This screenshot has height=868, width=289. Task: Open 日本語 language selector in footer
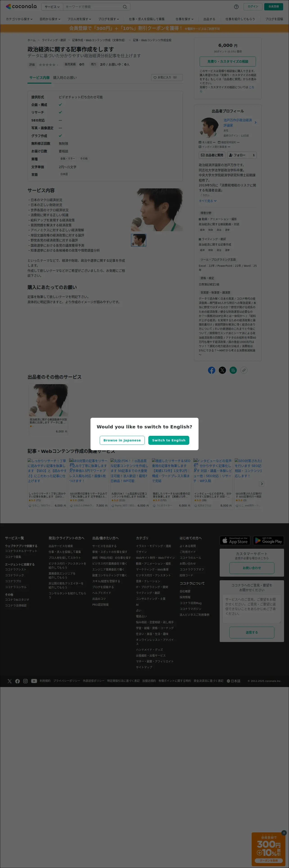pyautogui.click(x=233, y=681)
